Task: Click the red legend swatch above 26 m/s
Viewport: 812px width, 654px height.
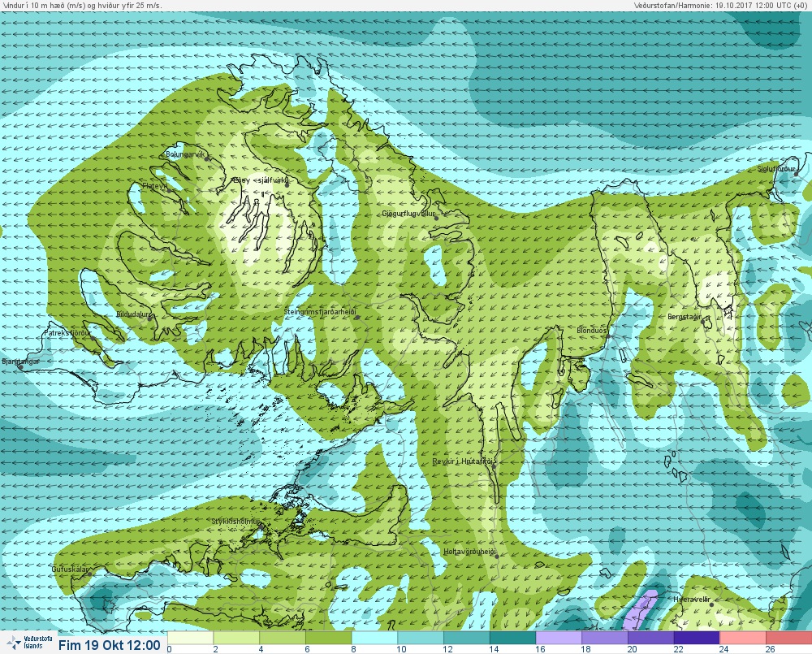Action: pos(789,638)
